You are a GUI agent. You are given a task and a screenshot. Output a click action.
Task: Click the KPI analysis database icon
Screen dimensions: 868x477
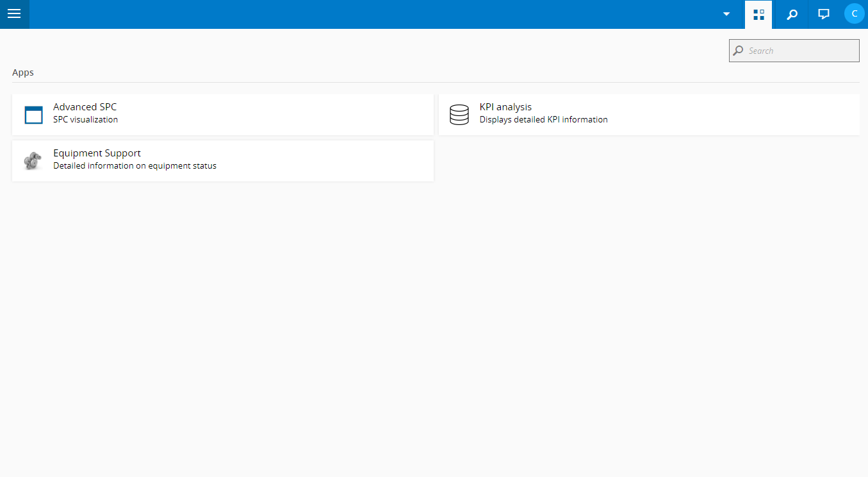459,115
